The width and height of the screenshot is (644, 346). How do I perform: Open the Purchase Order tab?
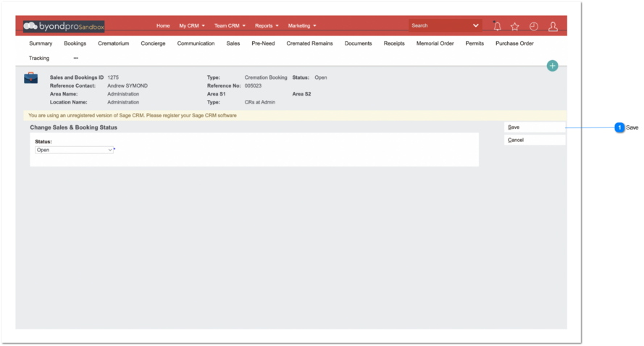click(x=514, y=43)
